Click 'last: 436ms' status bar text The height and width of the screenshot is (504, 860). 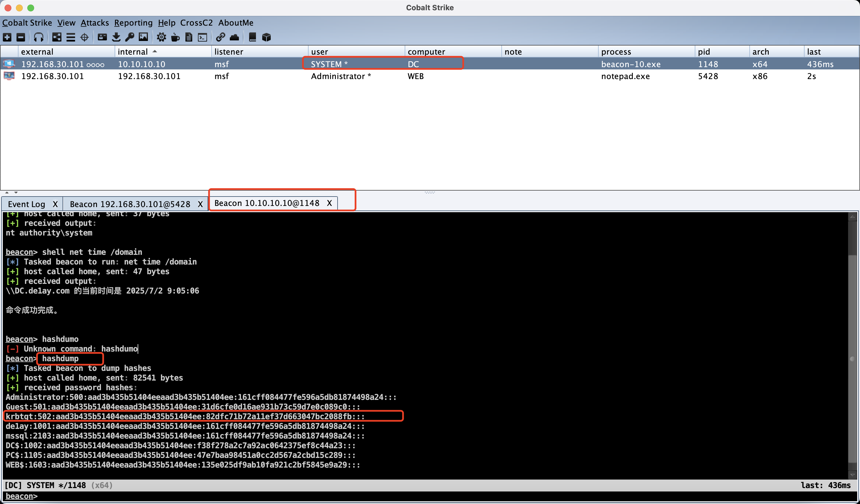click(826, 485)
